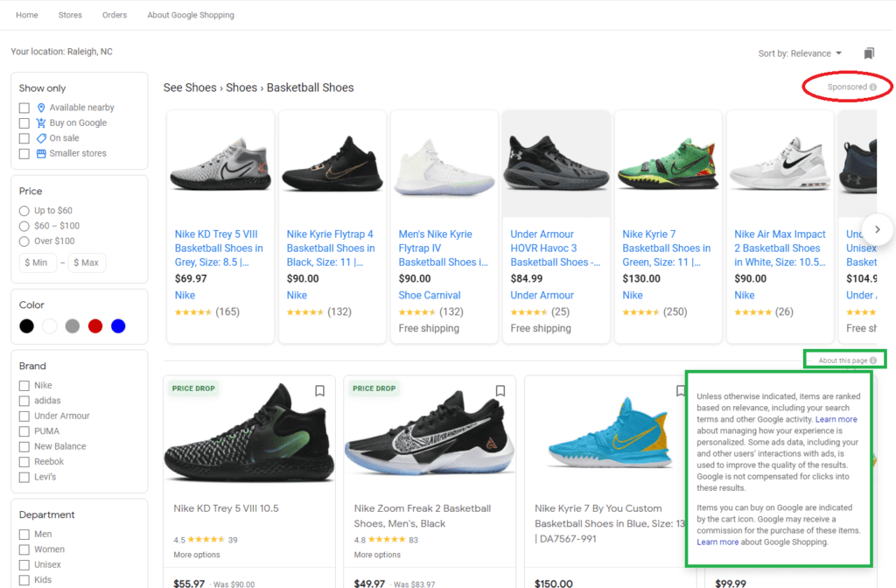Click the Buy on Google cart icon
Viewport: 896px width, 588px height.
[x=41, y=122]
